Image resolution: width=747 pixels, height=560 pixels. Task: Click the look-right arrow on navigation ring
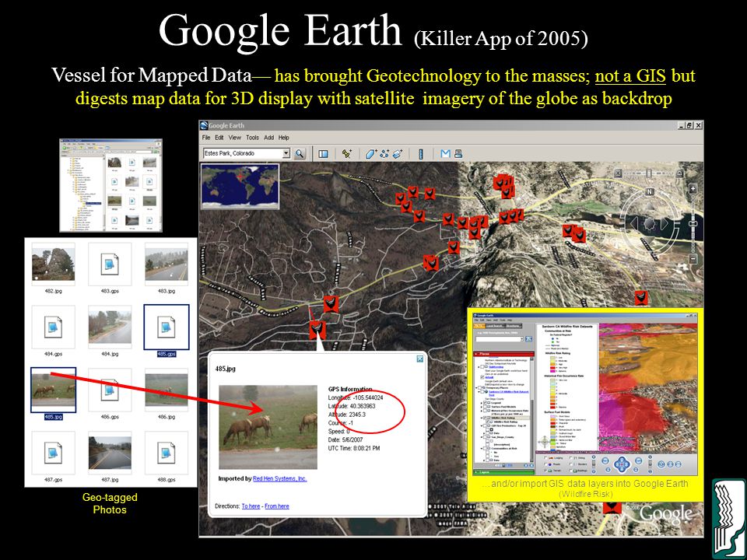[665, 224]
